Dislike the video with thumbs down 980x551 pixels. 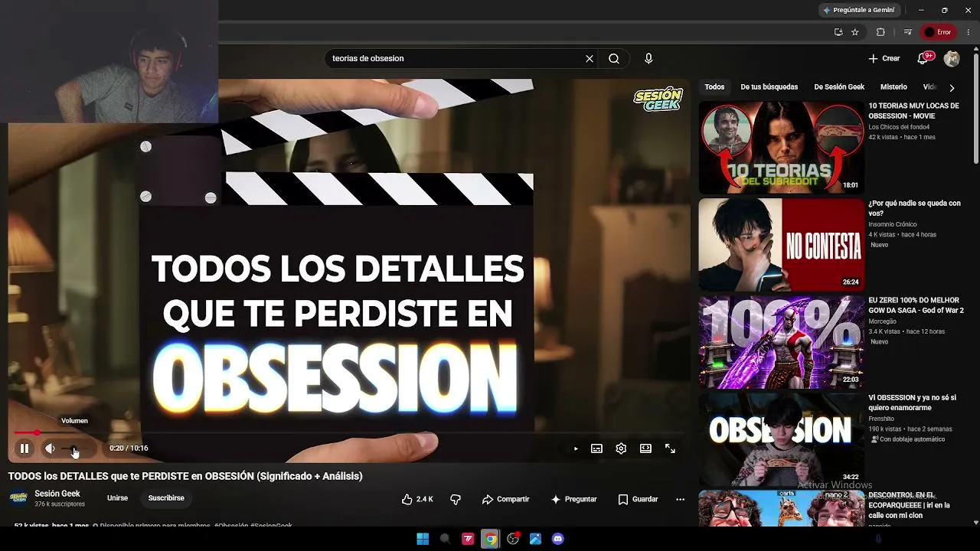(x=456, y=499)
